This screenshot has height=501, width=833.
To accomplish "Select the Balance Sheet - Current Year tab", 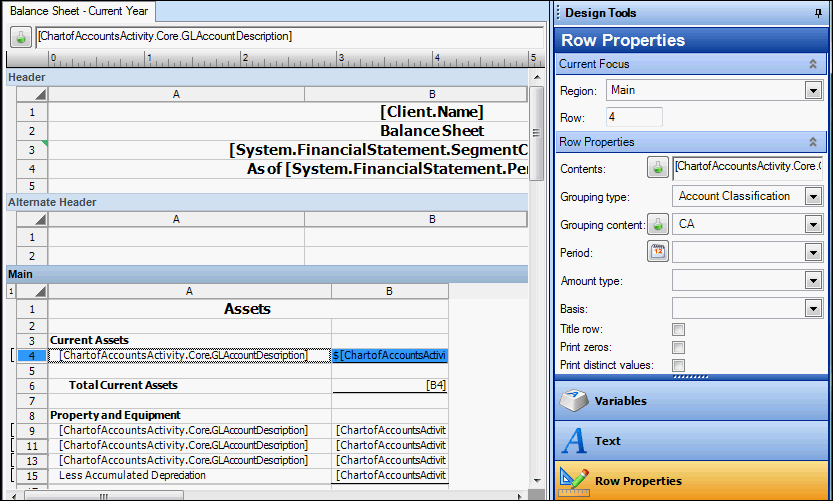I will point(79,11).
